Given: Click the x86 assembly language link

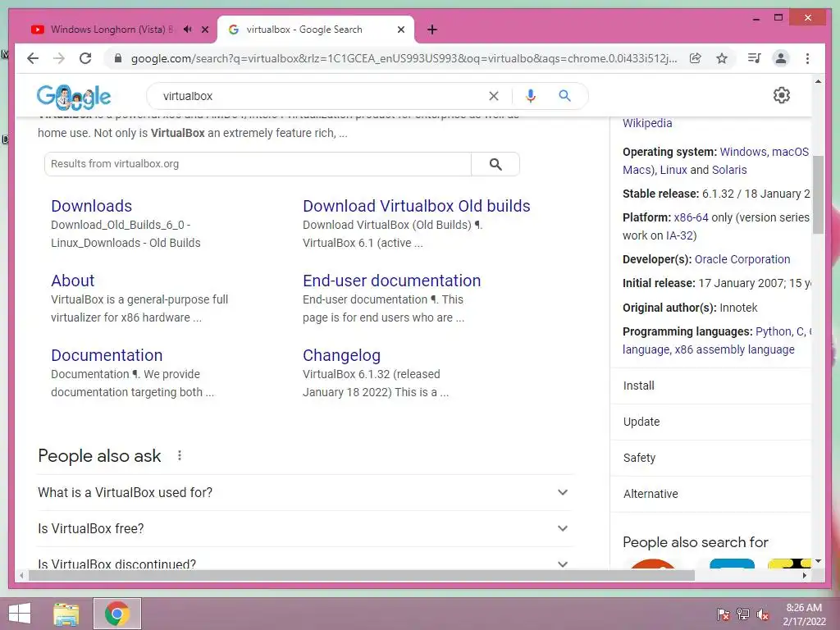Looking at the screenshot, I should 734,349.
